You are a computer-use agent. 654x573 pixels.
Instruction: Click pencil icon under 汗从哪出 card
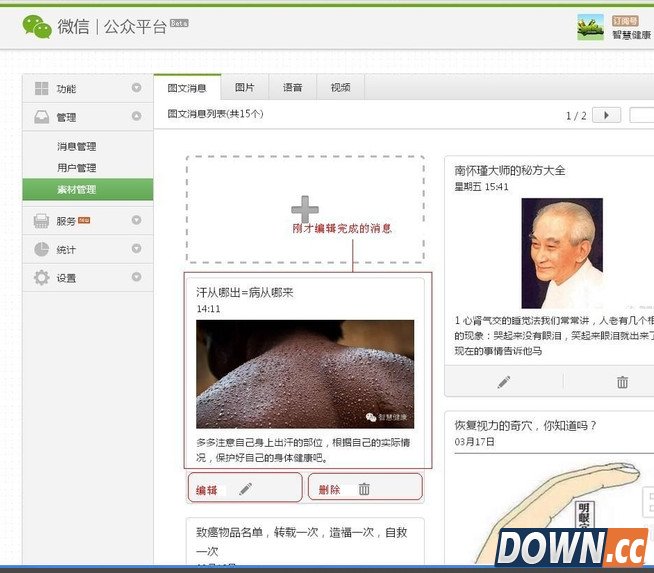pos(246,489)
